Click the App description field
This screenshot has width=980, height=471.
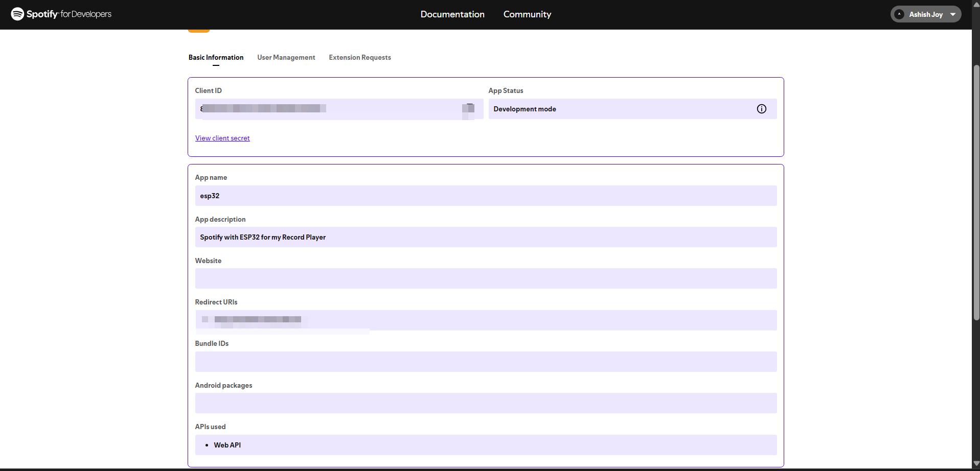[x=486, y=237]
